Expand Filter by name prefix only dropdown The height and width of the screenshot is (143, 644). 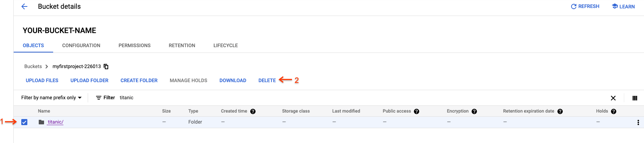[x=51, y=98]
